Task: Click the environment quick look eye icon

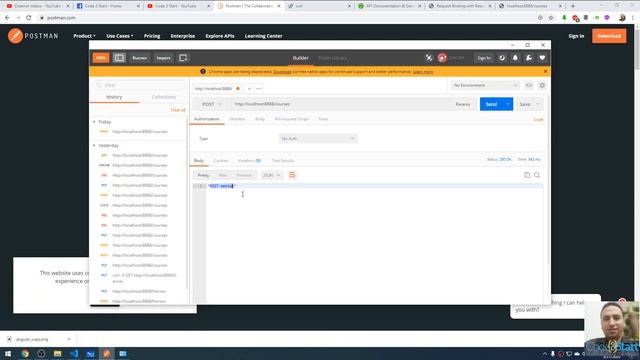Action: pos(529,85)
